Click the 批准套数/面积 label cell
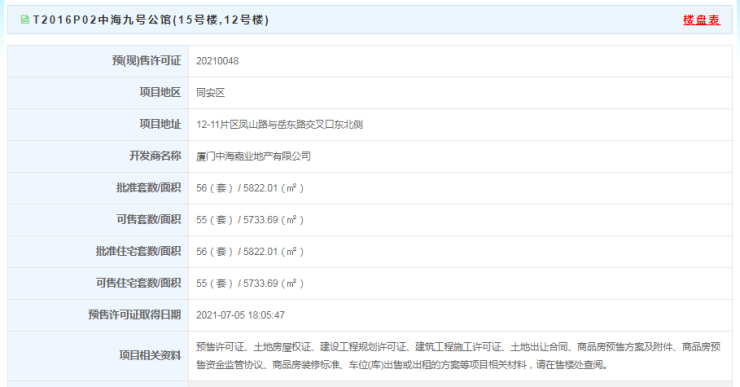 click(98, 188)
